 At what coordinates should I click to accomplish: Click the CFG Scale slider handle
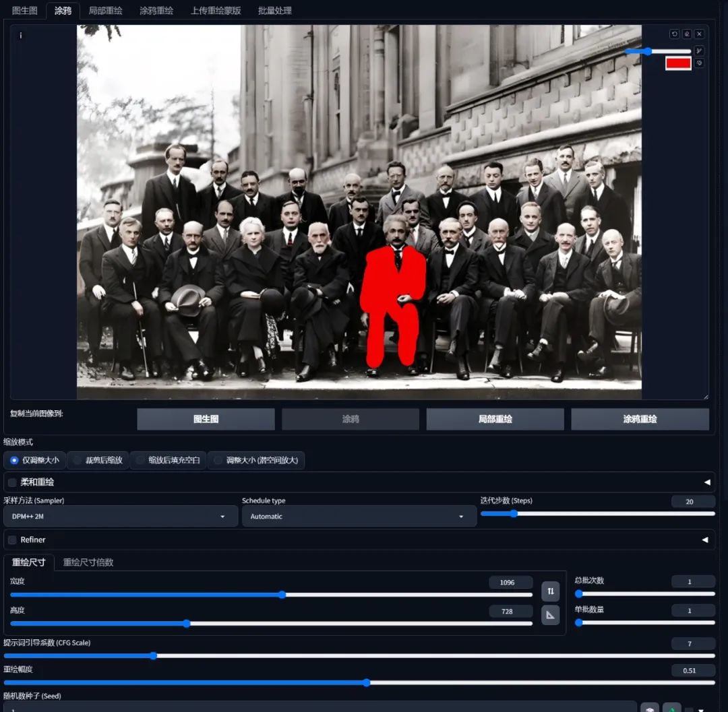[153, 655]
